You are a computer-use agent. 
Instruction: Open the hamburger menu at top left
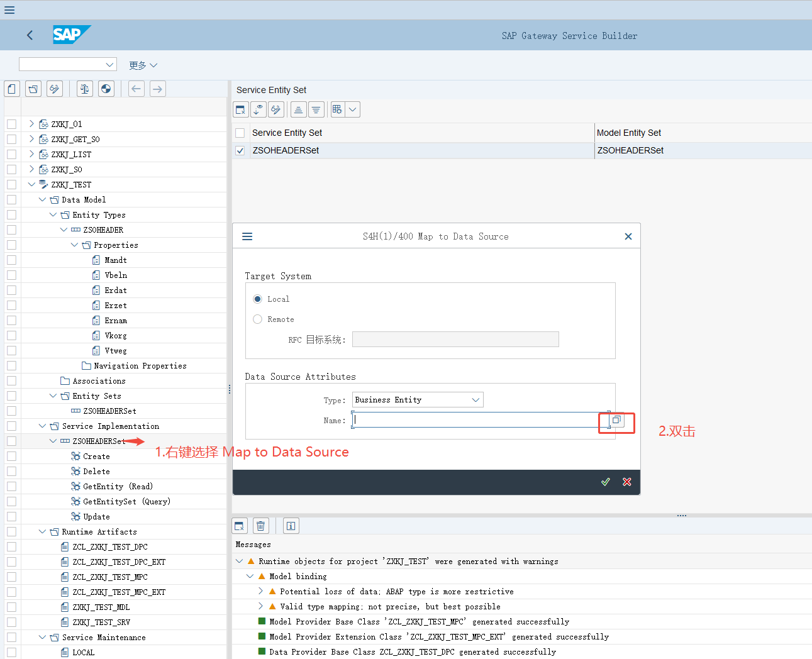[9, 9]
